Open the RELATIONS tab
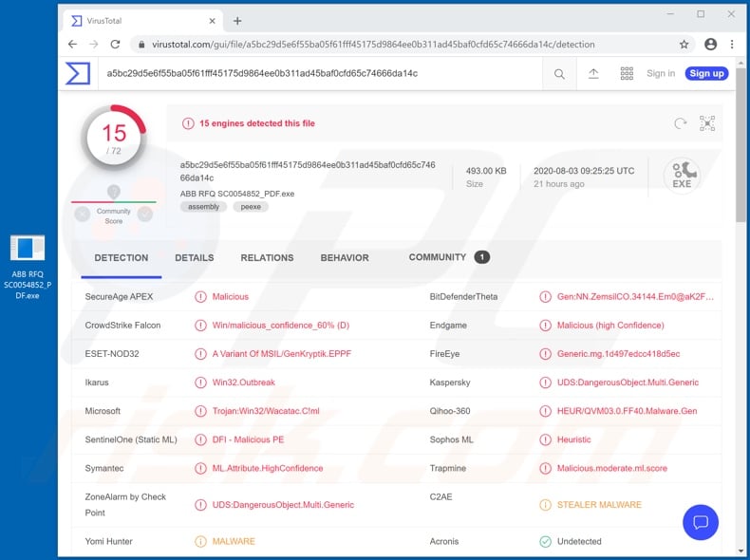750x560 pixels. [267, 258]
